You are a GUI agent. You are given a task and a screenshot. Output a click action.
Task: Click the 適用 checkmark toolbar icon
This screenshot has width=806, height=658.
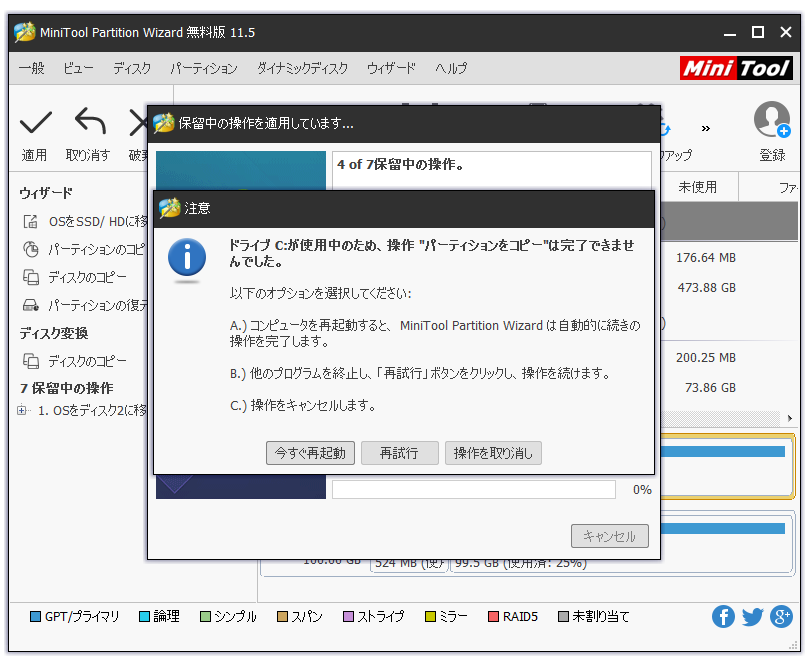click(x=35, y=123)
